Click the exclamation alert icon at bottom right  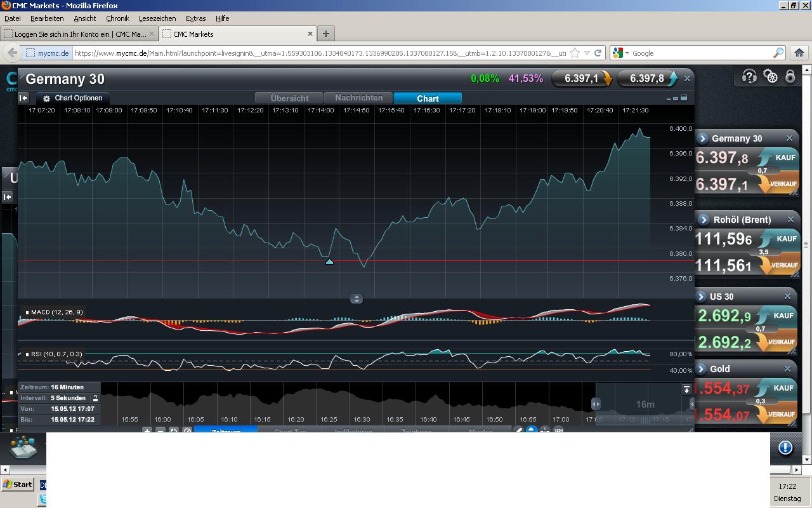[x=785, y=448]
